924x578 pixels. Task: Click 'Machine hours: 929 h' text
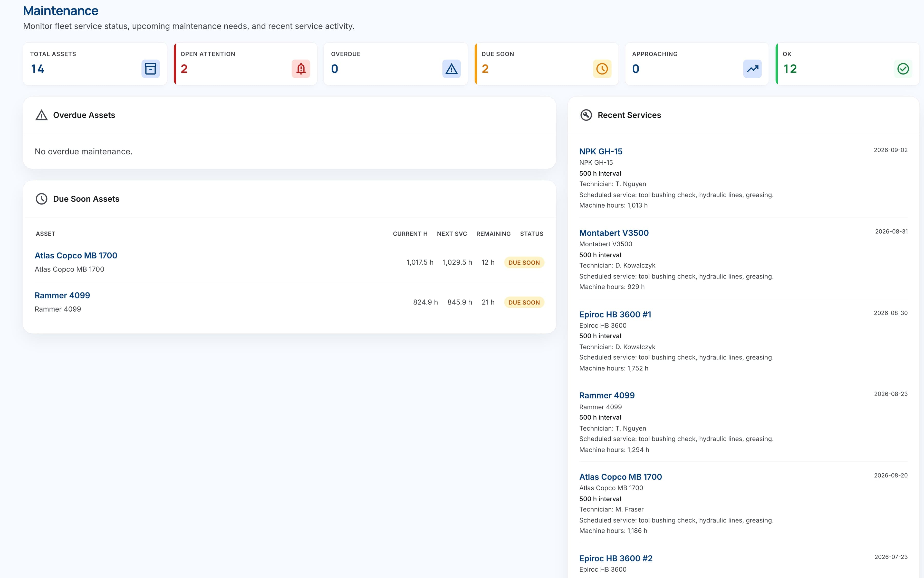(612, 287)
